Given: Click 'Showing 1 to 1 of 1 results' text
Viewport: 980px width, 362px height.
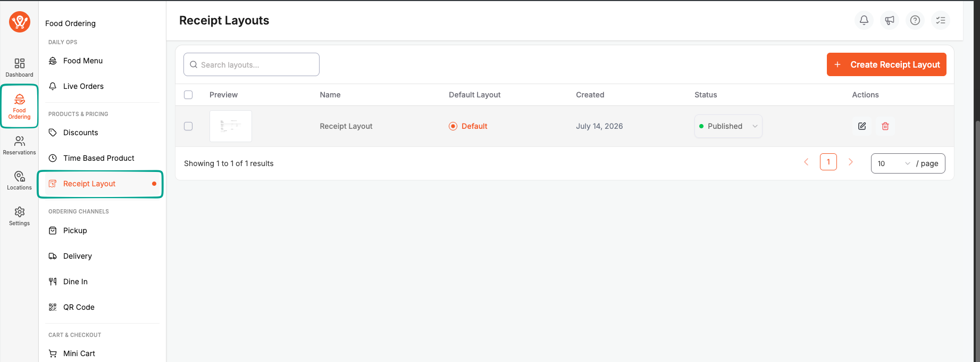Looking at the screenshot, I should pos(229,163).
